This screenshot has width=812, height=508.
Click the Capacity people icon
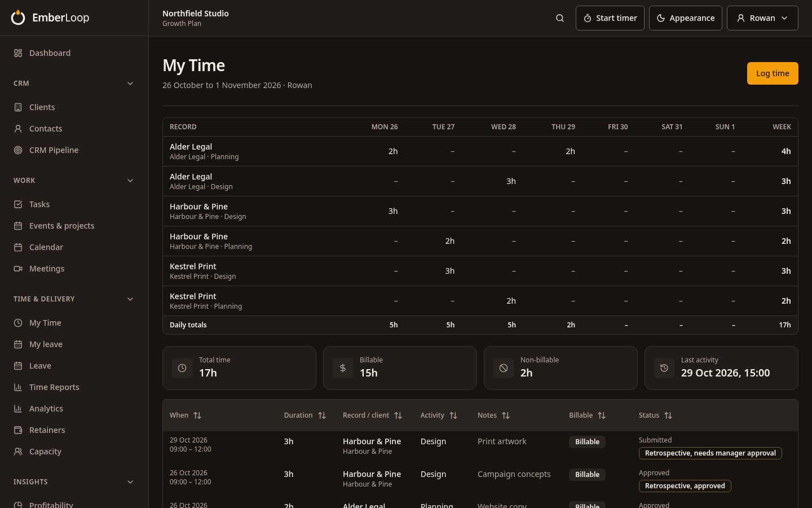(x=18, y=452)
